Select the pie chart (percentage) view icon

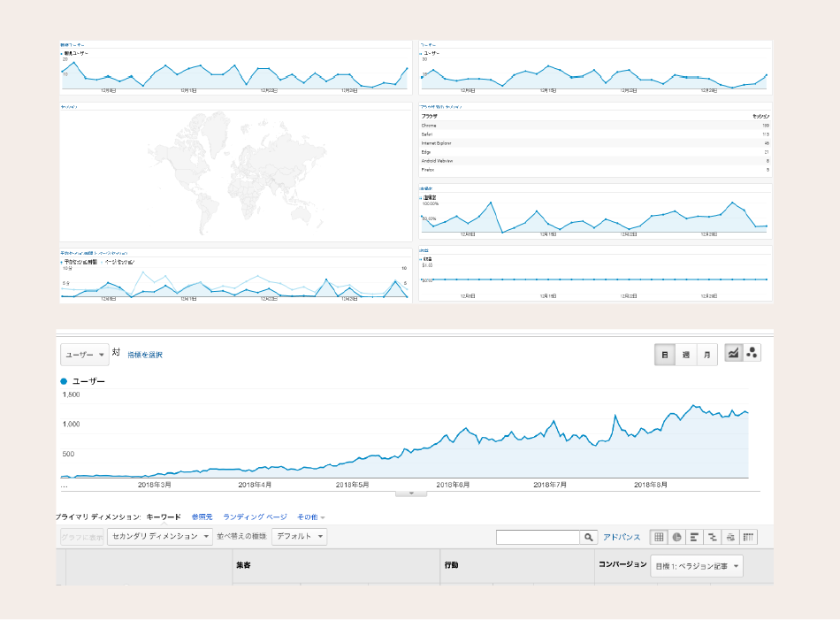[676, 537]
